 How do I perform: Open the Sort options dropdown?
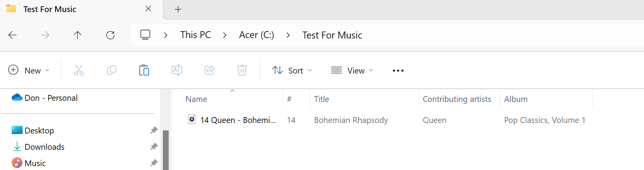(292, 70)
